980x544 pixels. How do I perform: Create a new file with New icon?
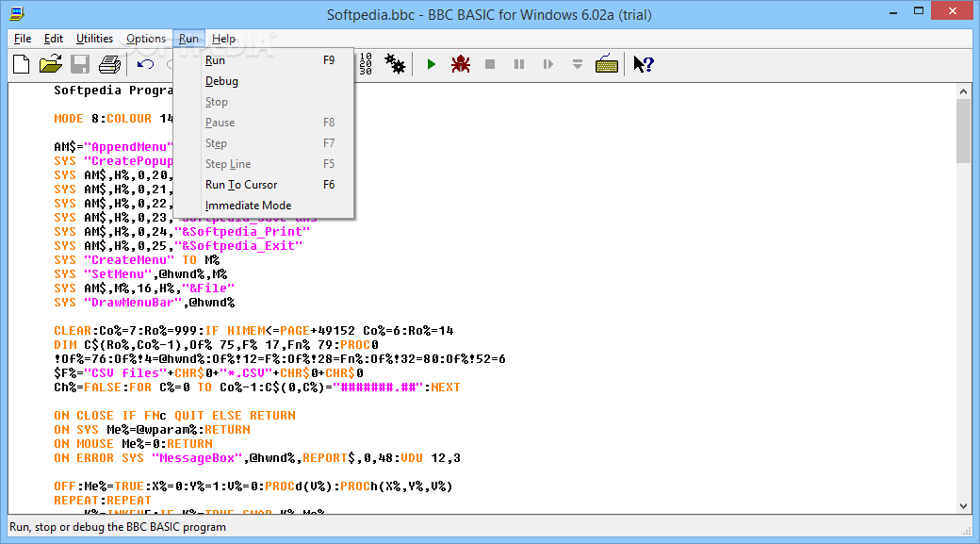click(22, 64)
